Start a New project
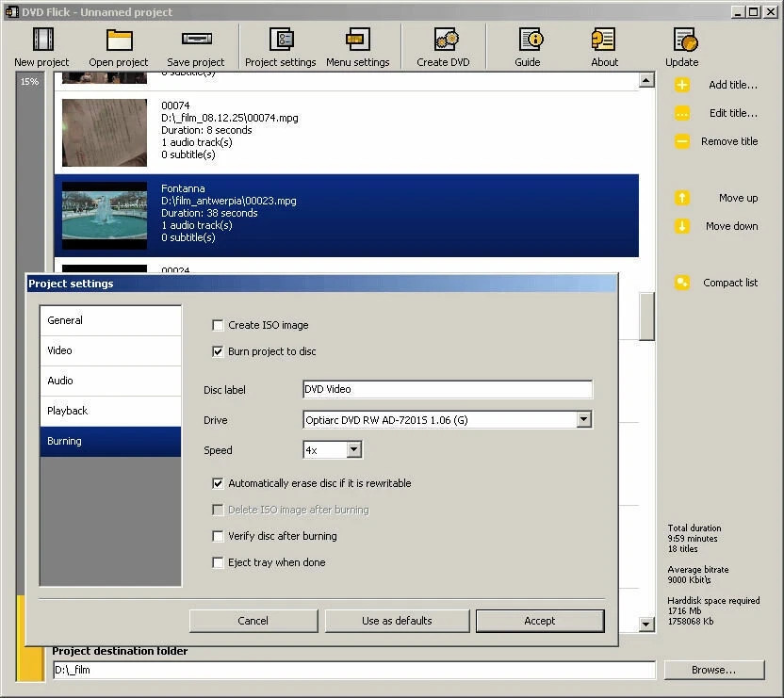 click(x=41, y=45)
